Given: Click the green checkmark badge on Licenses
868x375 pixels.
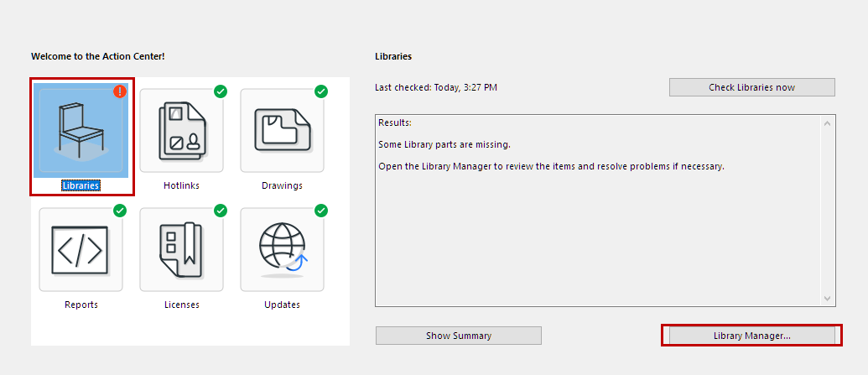Looking at the screenshot, I should pos(221,211).
